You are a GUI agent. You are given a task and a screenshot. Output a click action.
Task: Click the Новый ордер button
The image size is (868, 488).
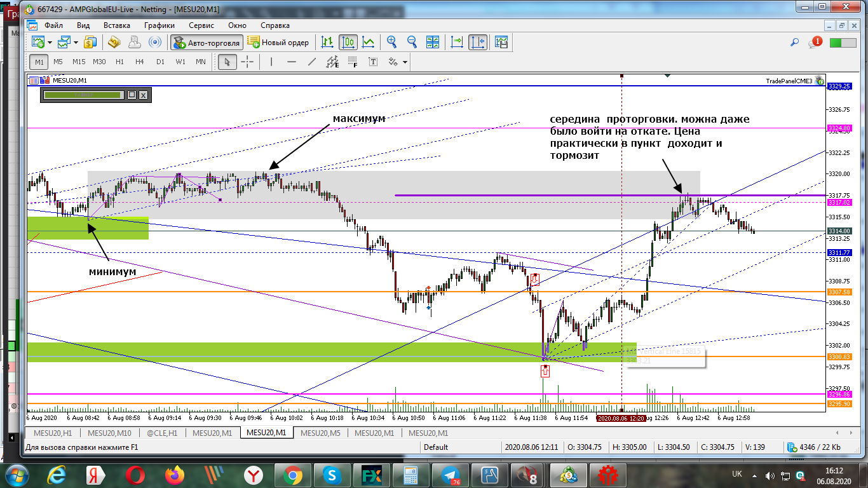point(279,43)
